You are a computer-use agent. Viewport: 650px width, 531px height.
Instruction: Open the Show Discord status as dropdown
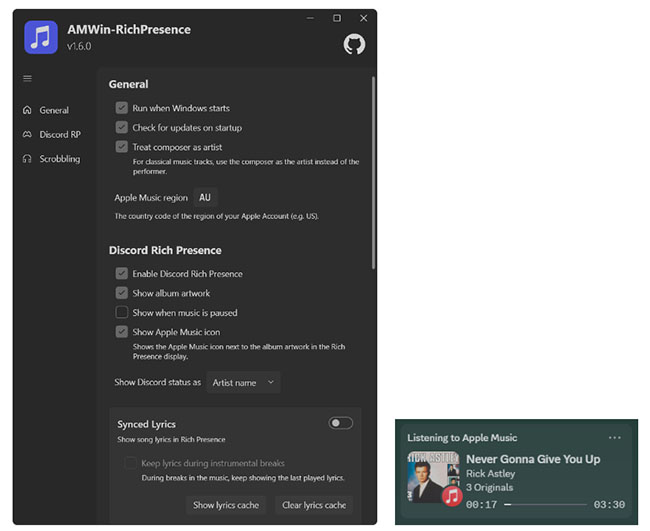(x=243, y=383)
